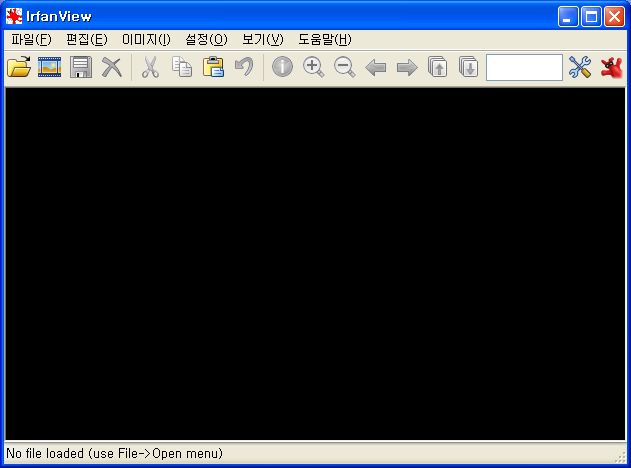
Task: Click the red IrfanView About mascot icon
Action: coord(611,67)
